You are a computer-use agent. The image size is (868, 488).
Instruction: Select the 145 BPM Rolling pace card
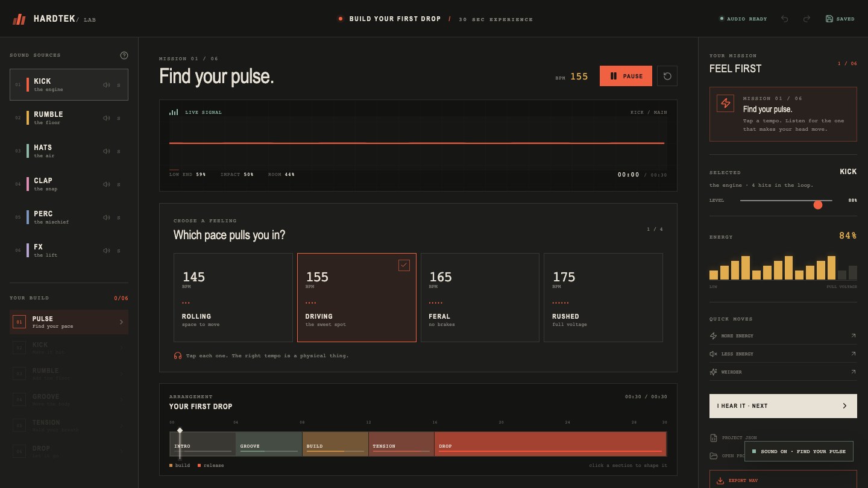pyautogui.click(x=233, y=298)
